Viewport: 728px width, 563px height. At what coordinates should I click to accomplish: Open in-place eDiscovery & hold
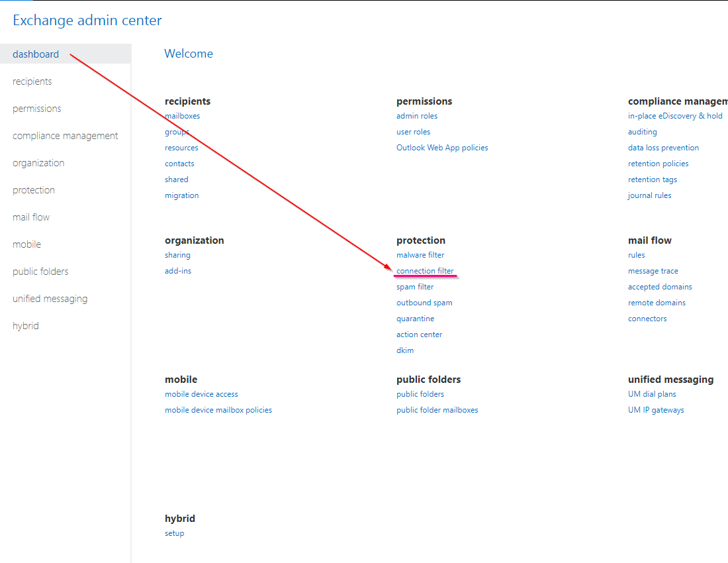point(676,115)
